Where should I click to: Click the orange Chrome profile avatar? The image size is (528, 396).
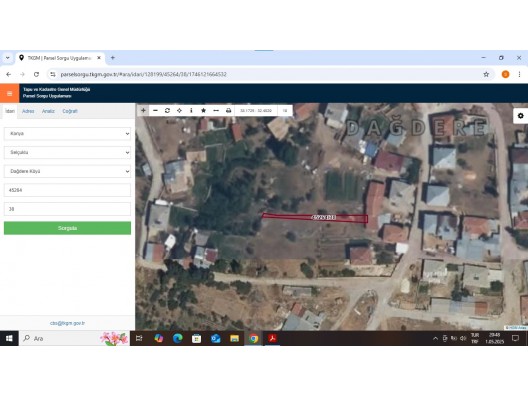pyautogui.click(x=505, y=74)
